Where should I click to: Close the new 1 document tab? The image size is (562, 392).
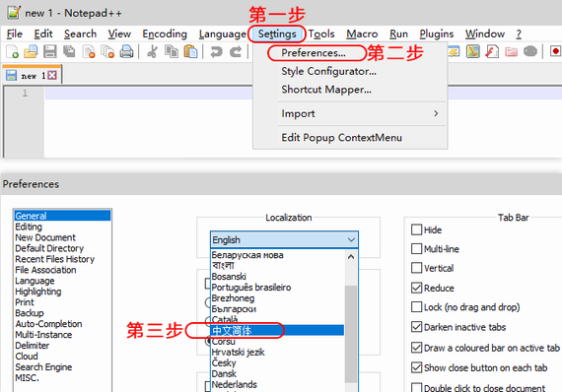[52, 75]
